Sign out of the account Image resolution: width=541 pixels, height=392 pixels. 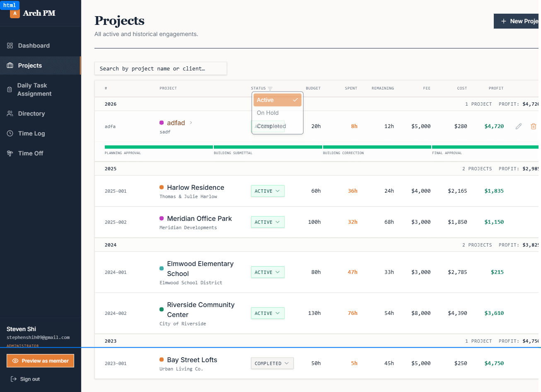[25, 379]
